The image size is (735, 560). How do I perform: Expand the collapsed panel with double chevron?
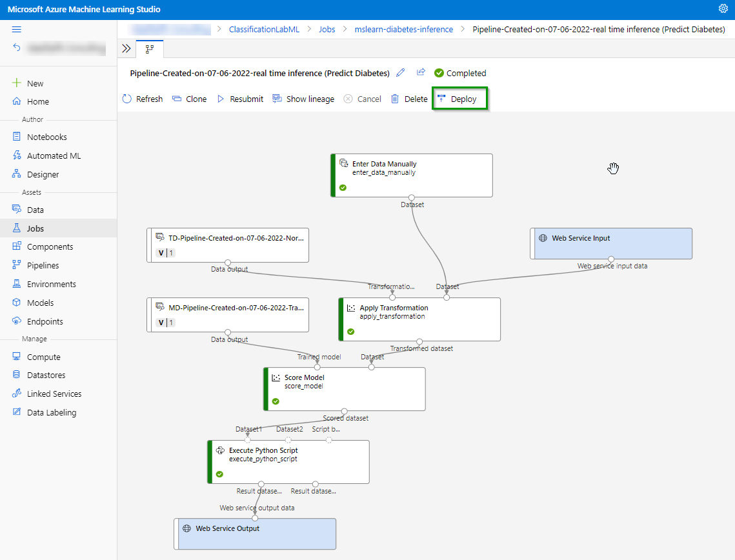point(126,48)
